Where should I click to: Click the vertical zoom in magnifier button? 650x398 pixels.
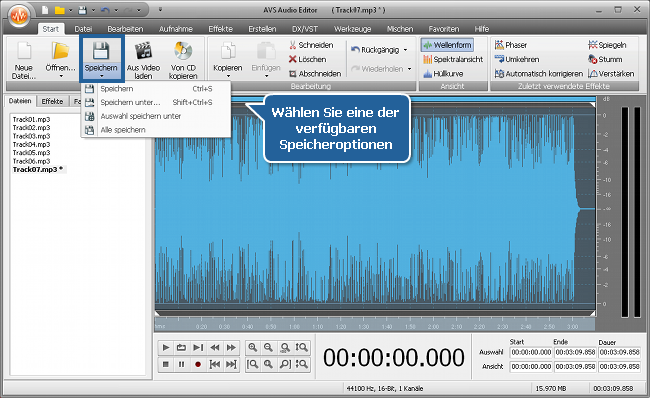coord(301,347)
